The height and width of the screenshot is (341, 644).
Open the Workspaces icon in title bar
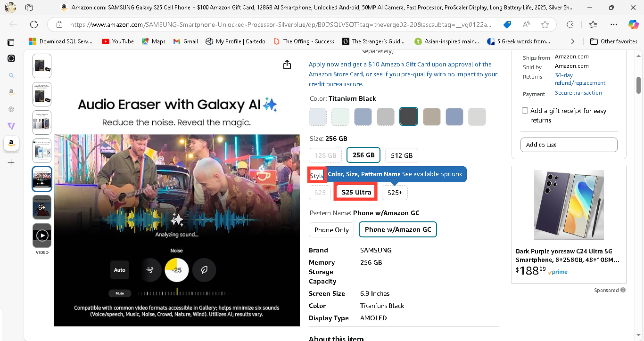pos(29,8)
